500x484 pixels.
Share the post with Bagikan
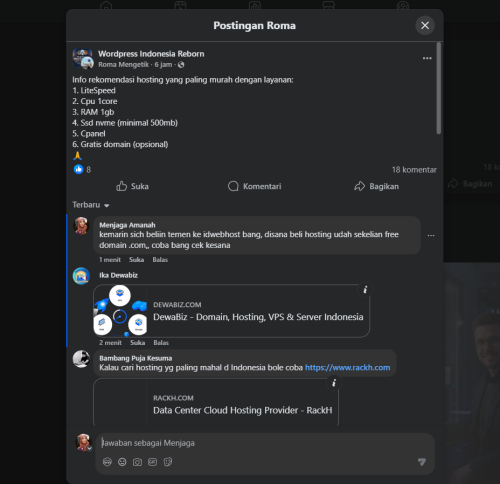pyautogui.click(x=376, y=186)
